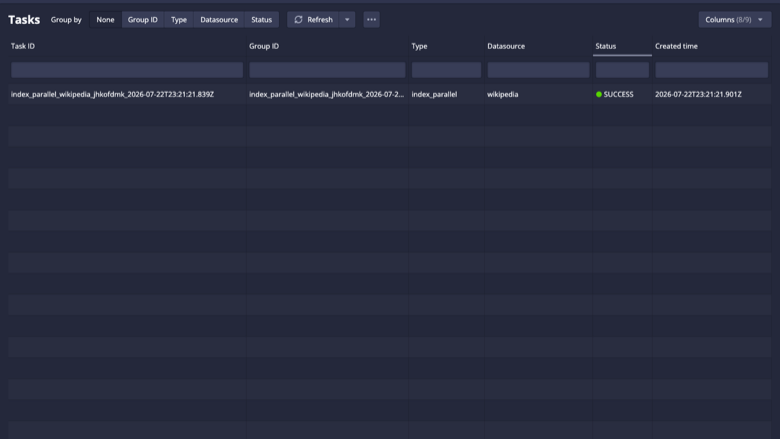Open the three-dots more actions menu
780x439 pixels.
click(372, 19)
